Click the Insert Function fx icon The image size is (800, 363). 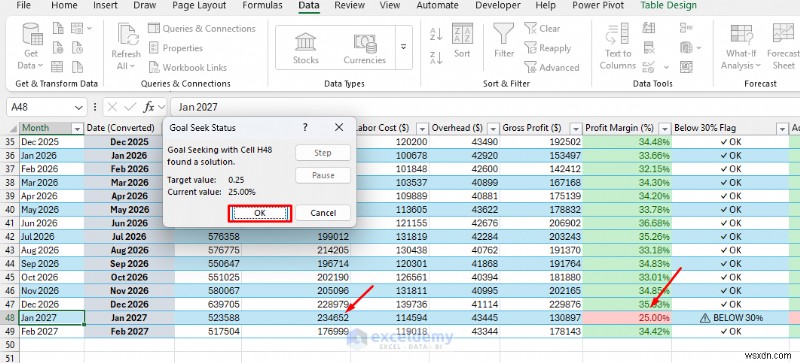click(x=149, y=107)
